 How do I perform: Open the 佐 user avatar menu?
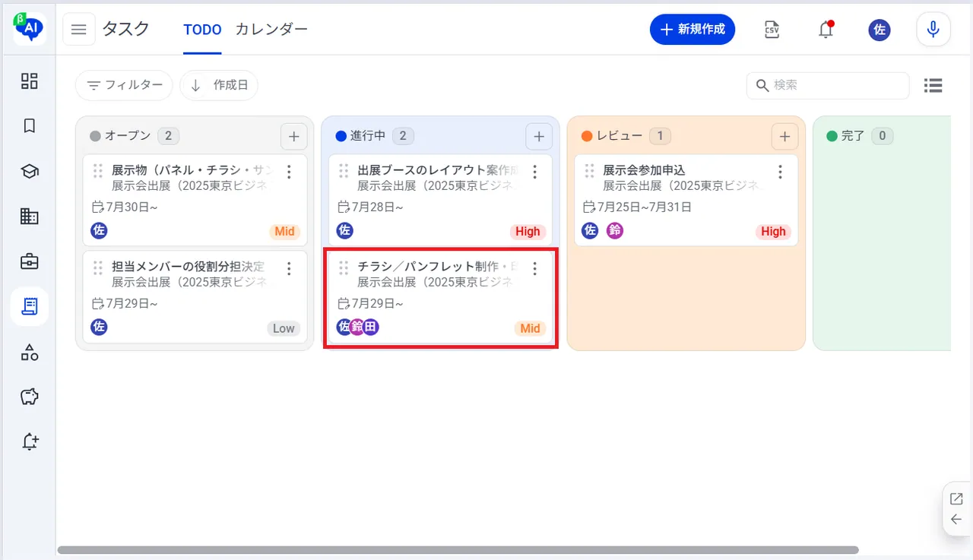coord(880,30)
